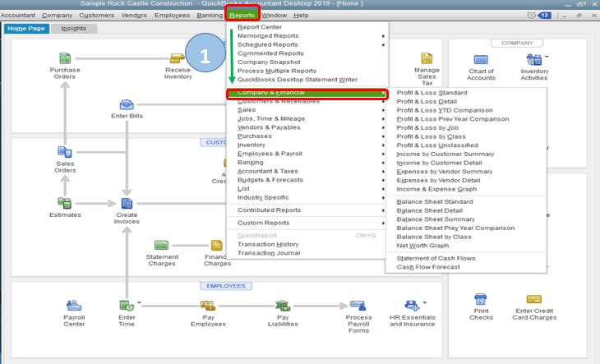Click Enter Credit Card Charges icon
Image resolution: width=600 pixels, height=364 pixels.
pos(533,299)
